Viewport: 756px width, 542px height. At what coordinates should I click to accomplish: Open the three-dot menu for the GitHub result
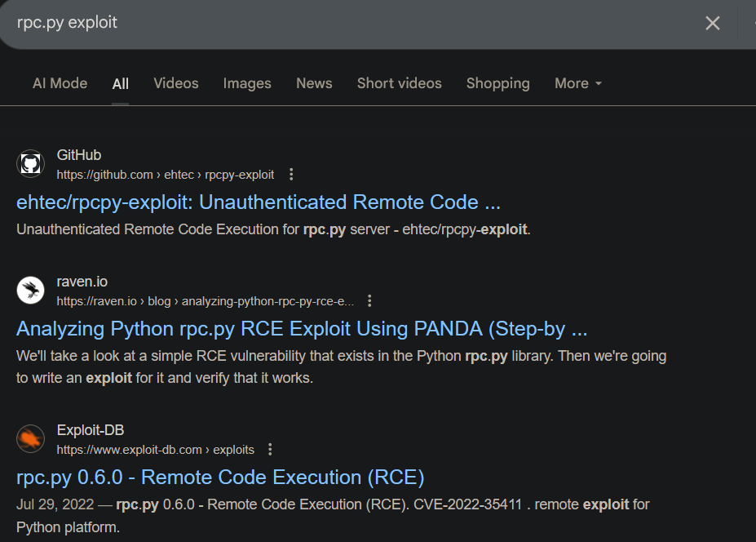pyautogui.click(x=291, y=174)
